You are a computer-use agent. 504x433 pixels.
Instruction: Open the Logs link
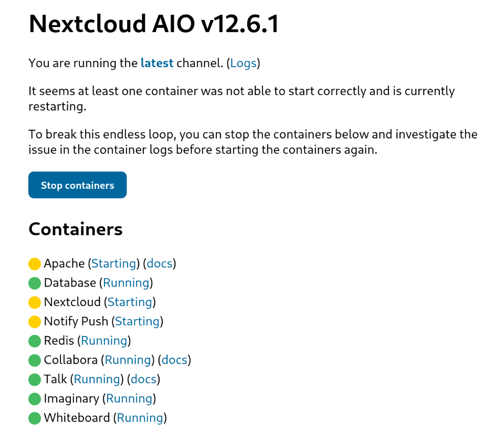click(x=243, y=64)
